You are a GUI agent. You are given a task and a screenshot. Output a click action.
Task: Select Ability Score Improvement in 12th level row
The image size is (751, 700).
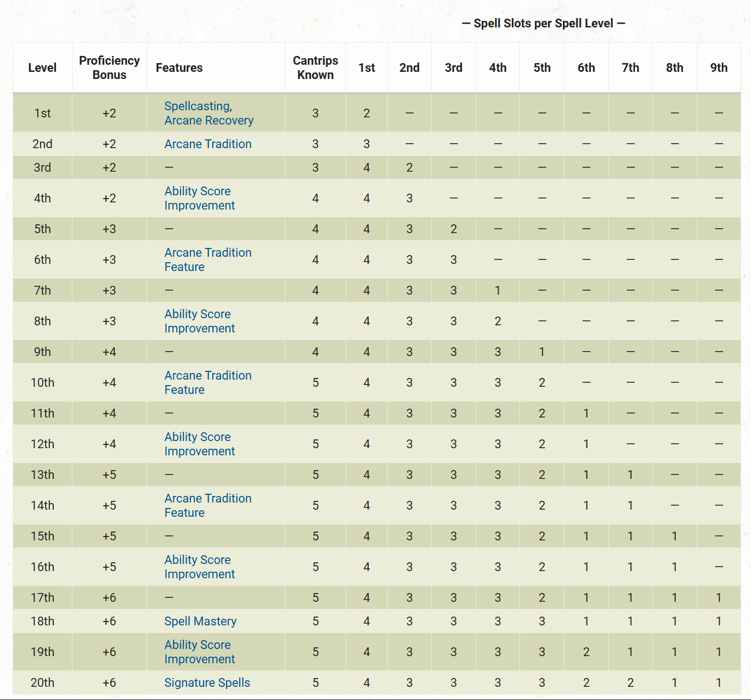point(199,444)
